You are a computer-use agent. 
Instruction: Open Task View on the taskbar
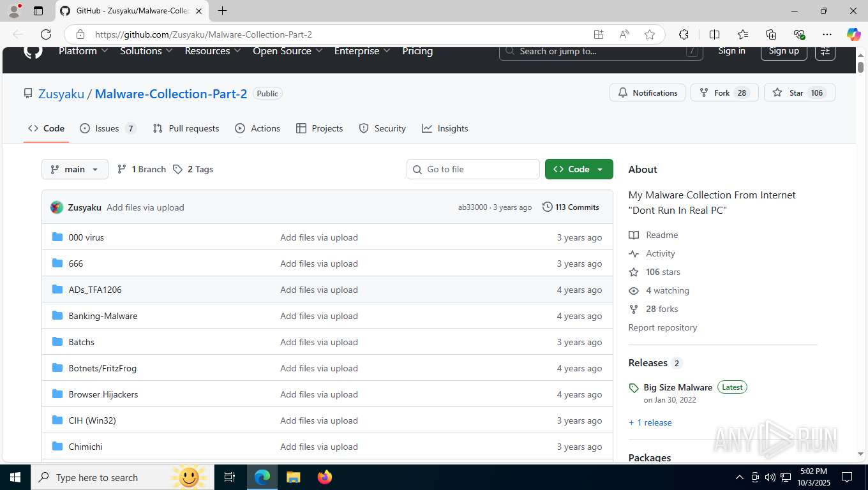click(230, 477)
